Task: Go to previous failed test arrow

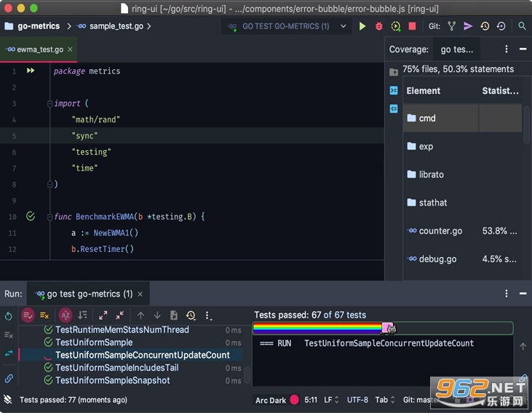Action: [x=140, y=315]
